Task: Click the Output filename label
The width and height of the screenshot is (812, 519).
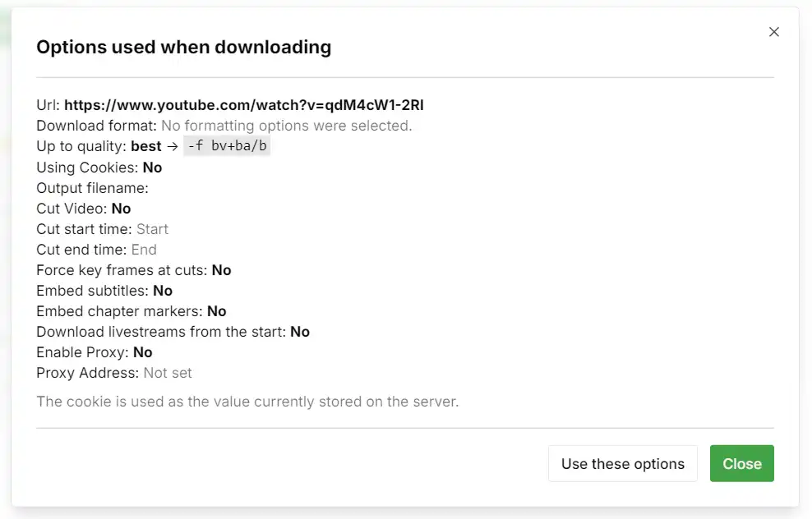Action: point(92,188)
